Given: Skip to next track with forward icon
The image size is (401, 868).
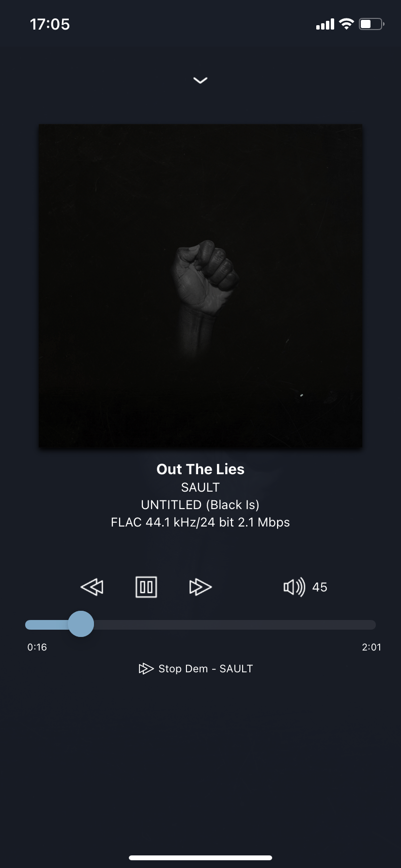Looking at the screenshot, I should [200, 587].
